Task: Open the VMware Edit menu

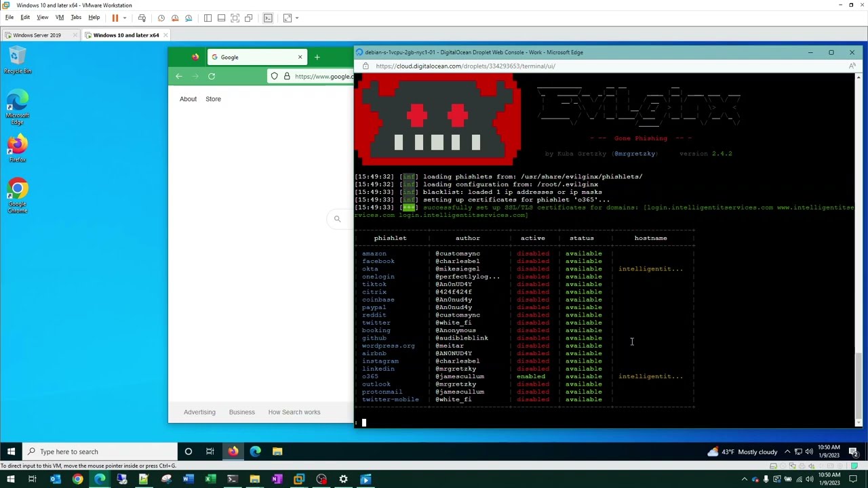Action: (x=25, y=18)
